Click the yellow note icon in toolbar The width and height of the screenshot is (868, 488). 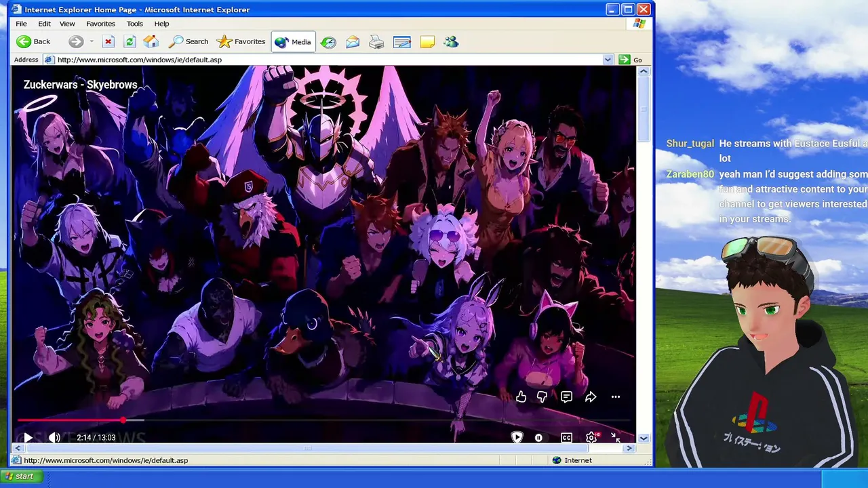coord(427,42)
